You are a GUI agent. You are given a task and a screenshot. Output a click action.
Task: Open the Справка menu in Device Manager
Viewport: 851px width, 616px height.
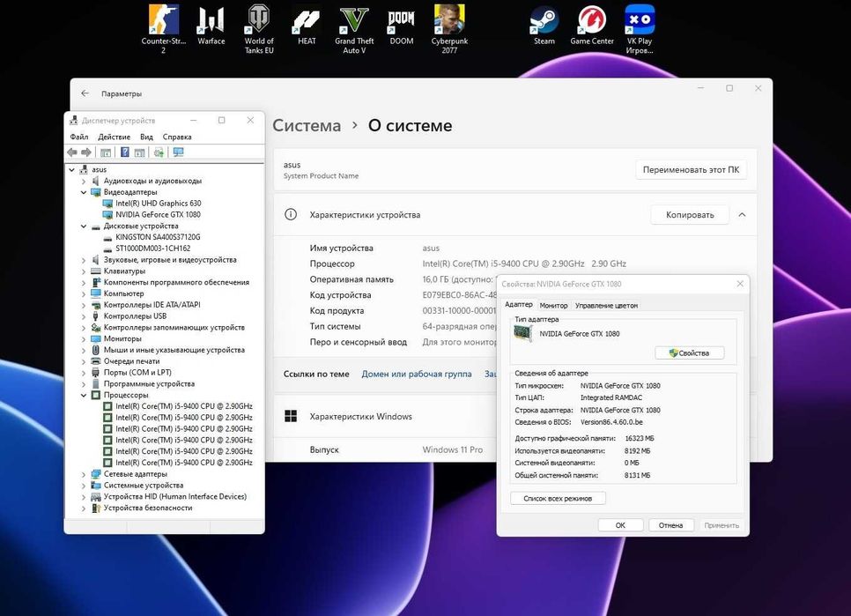point(177,137)
